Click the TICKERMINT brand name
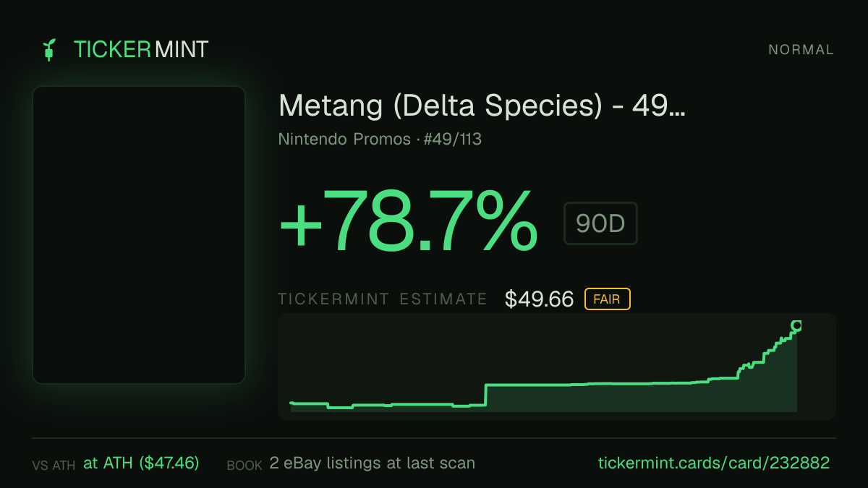Image resolution: width=868 pixels, height=488 pixels. coord(141,50)
